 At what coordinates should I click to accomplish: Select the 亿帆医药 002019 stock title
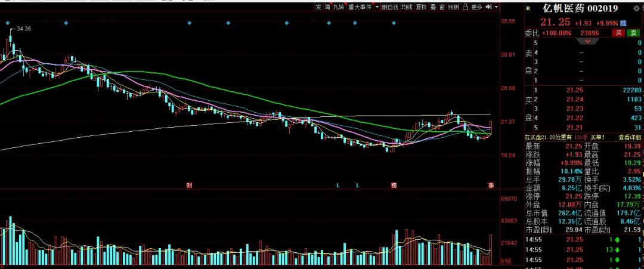point(580,8)
